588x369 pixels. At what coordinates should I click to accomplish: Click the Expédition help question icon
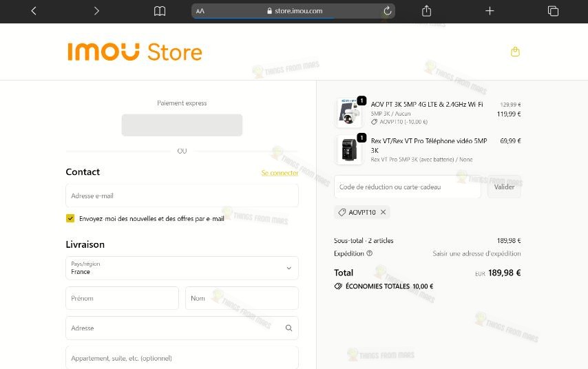[369, 253]
